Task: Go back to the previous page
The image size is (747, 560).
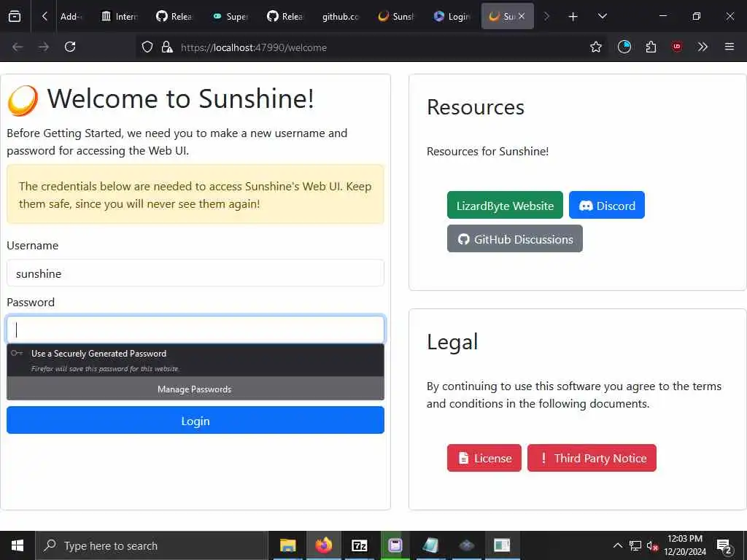Action: click(18, 47)
